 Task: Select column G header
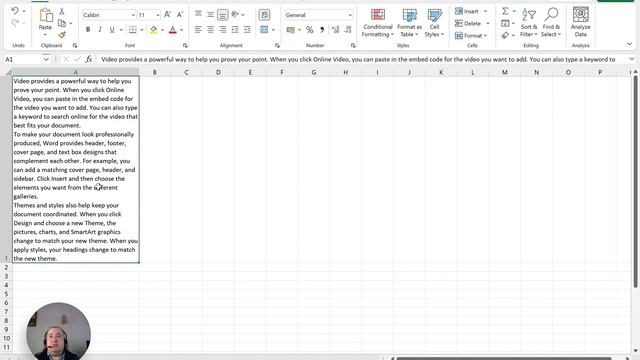pos(313,72)
